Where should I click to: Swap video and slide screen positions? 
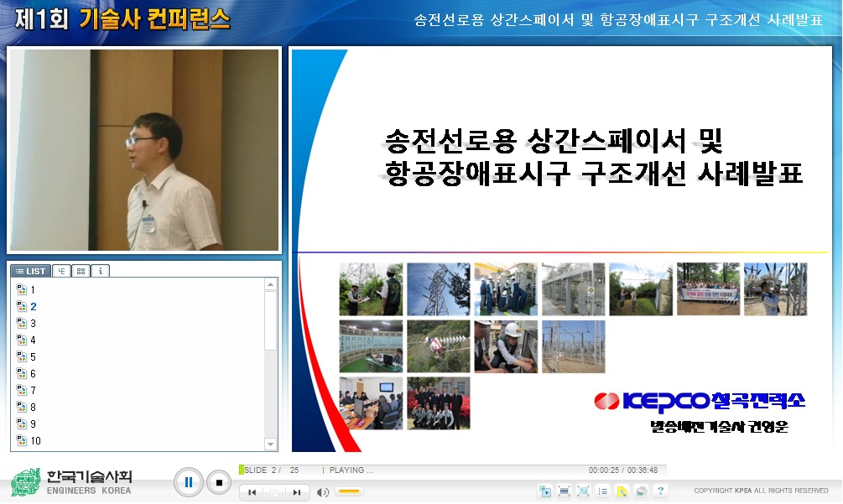pos(544,491)
